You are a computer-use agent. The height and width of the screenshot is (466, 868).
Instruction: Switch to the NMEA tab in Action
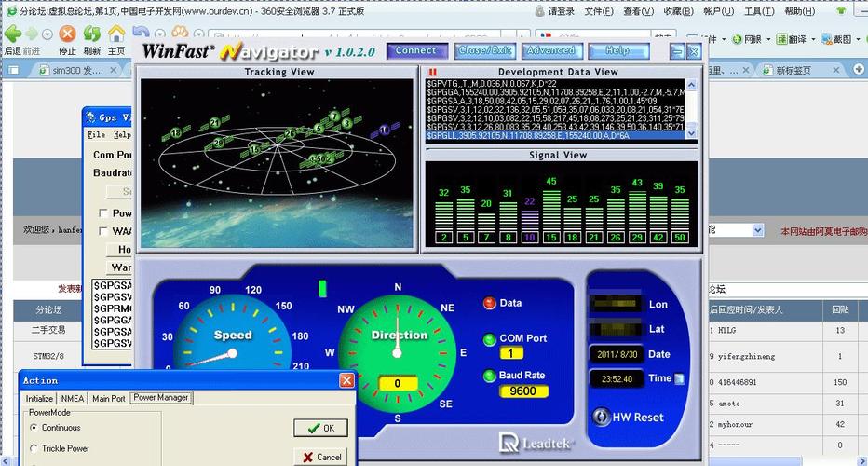tap(73, 398)
